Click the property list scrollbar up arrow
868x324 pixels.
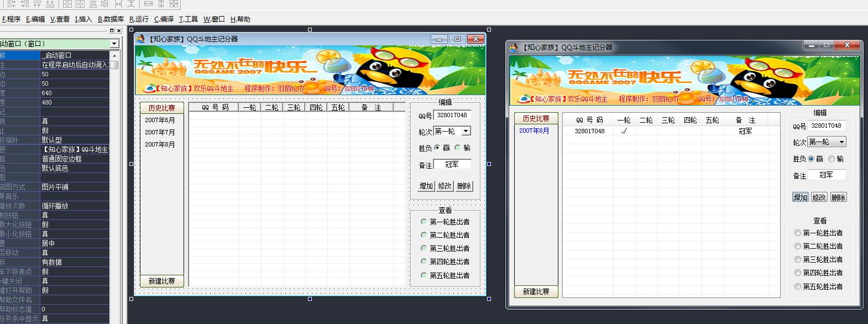point(114,55)
